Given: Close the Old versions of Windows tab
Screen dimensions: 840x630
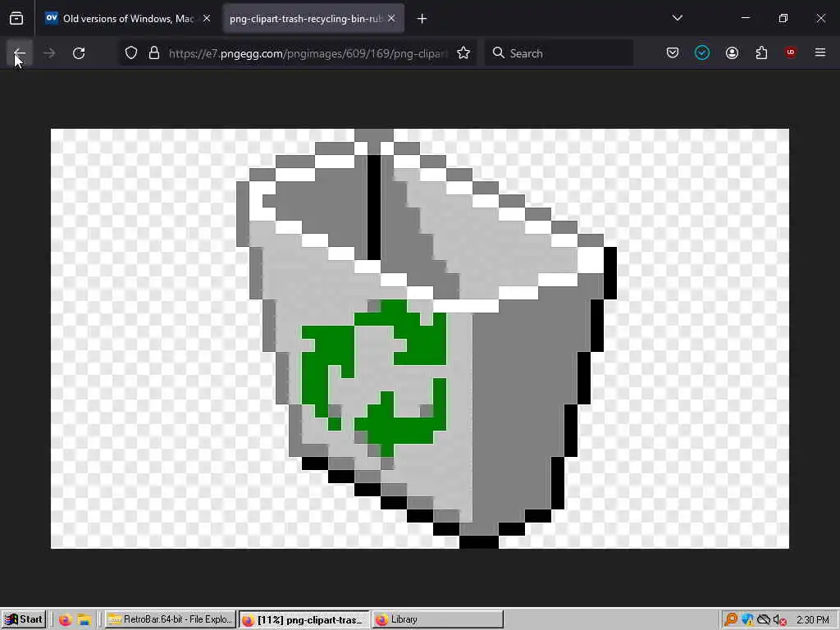Looking at the screenshot, I should 207,19.
